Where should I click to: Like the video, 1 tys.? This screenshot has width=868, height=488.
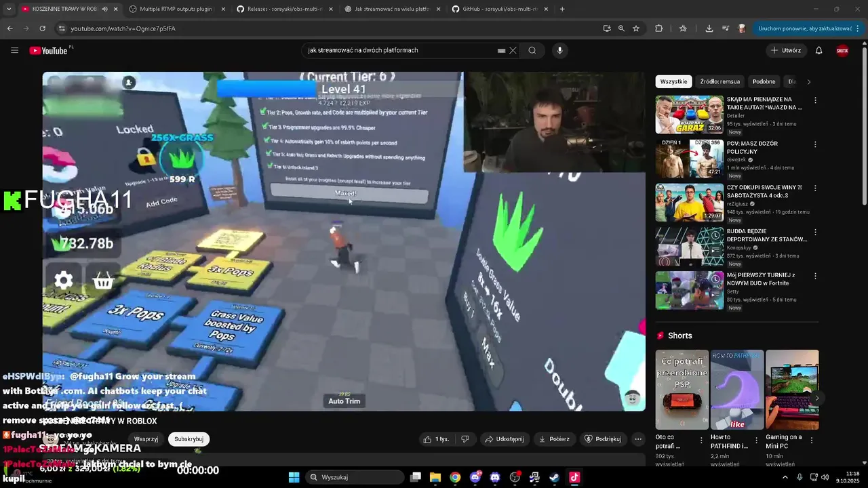(x=436, y=439)
